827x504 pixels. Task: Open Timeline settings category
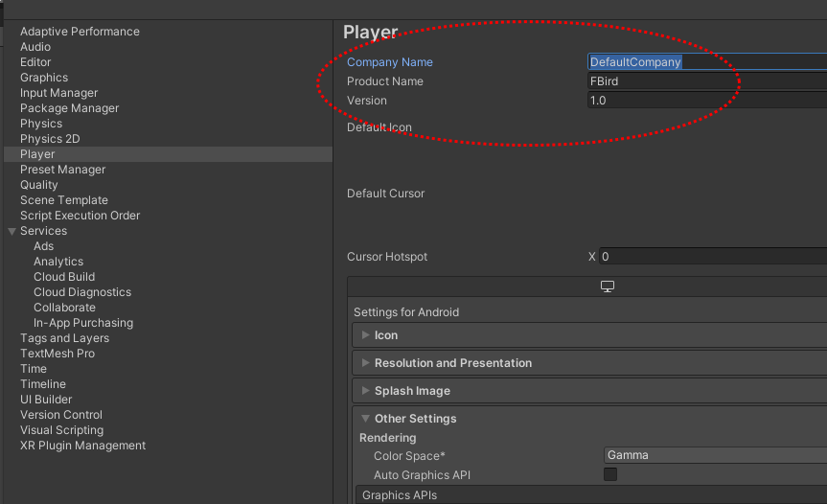click(x=43, y=384)
